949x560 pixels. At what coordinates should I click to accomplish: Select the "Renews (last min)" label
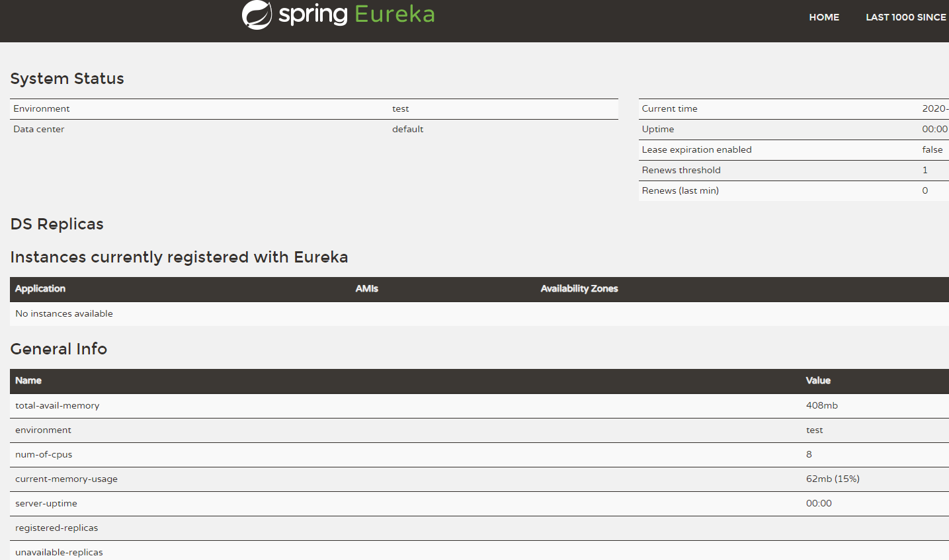(x=681, y=190)
